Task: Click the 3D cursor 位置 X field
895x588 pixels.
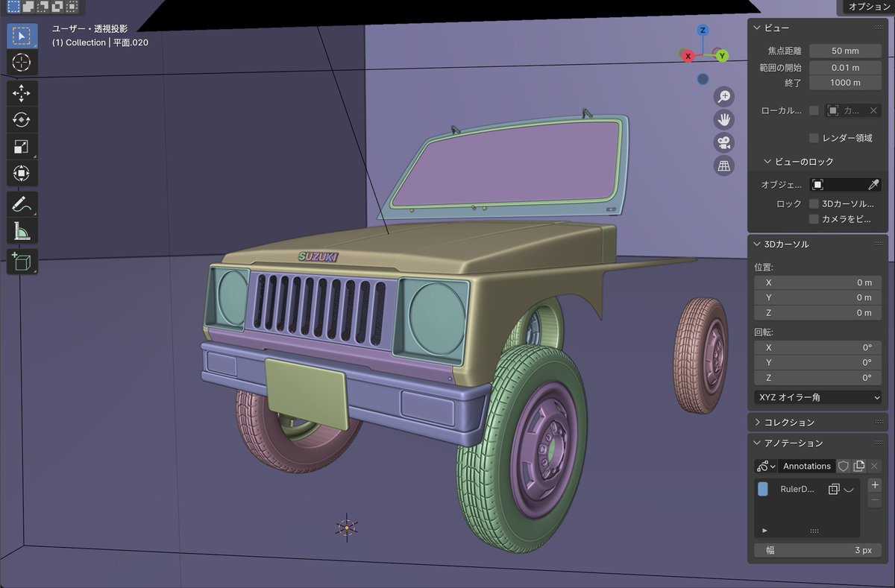Action: click(818, 282)
